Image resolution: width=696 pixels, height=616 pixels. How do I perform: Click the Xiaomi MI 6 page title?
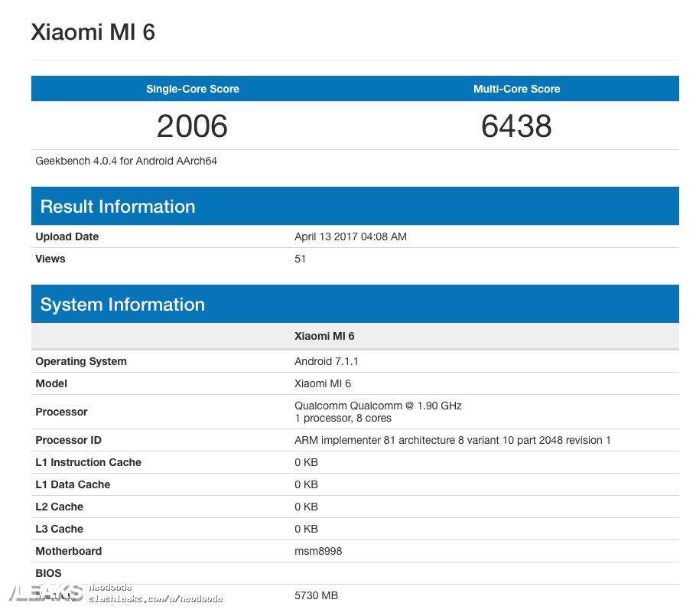click(93, 32)
